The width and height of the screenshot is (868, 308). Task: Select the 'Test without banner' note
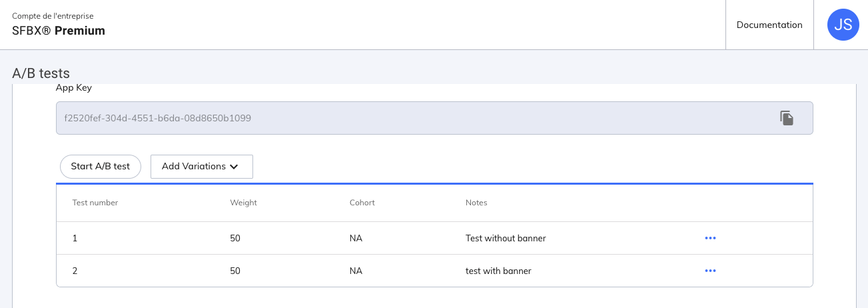pos(506,238)
